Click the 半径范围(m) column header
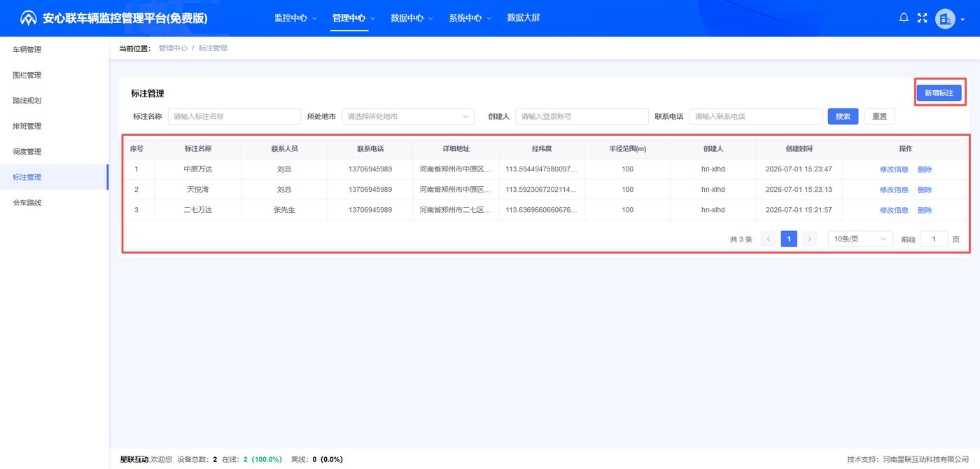The image size is (980, 469). click(627, 149)
